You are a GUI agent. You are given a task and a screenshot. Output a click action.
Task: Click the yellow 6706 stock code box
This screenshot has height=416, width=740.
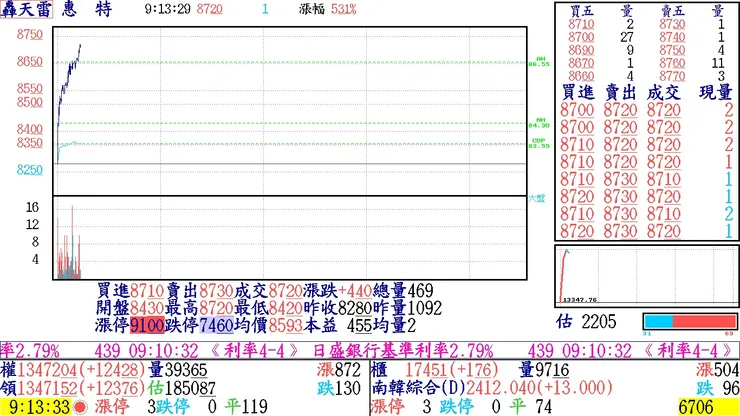pyautogui.click(x=708, y=407)
